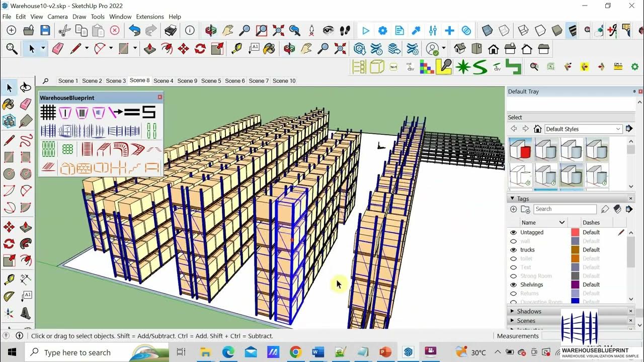Open Chrome from the taskbar
The width and height of the screenshot is (644, 362).
click(x=295, y=352)
